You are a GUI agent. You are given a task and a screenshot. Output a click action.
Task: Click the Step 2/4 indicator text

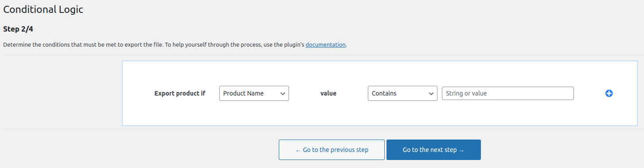[18, 29]
